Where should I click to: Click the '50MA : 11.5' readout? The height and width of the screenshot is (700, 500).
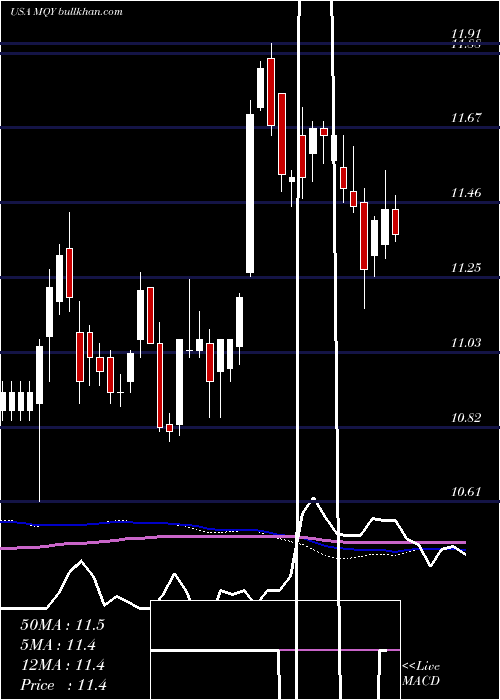click(x=62, y=625)
